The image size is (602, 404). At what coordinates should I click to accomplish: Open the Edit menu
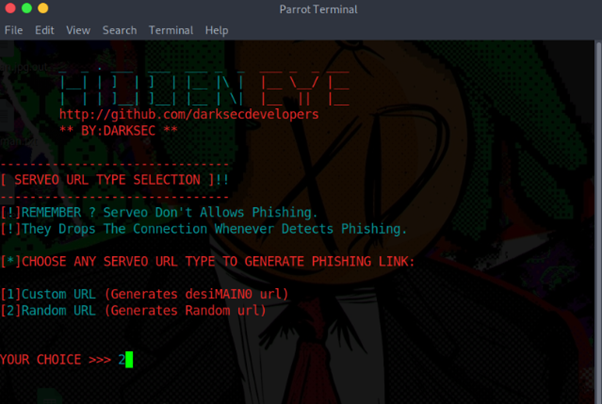point(45,30)
